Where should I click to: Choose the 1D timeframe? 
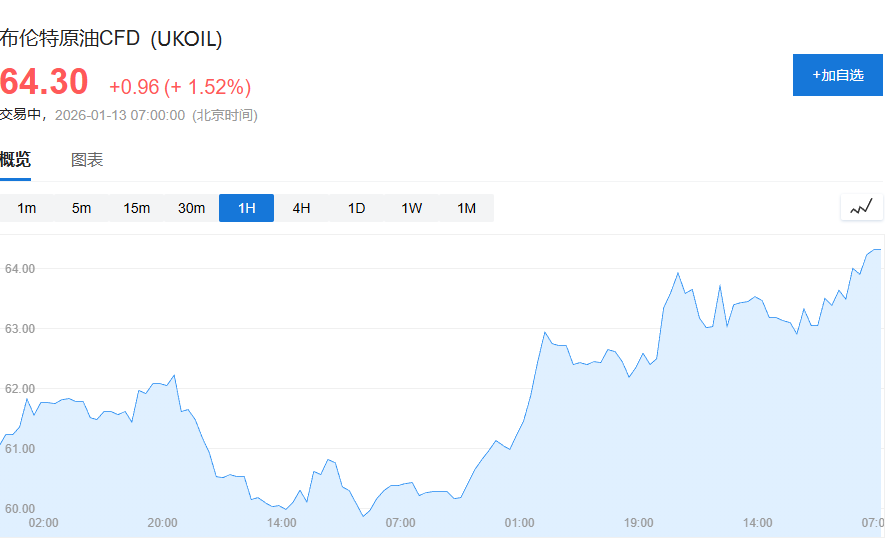point(356,208)
